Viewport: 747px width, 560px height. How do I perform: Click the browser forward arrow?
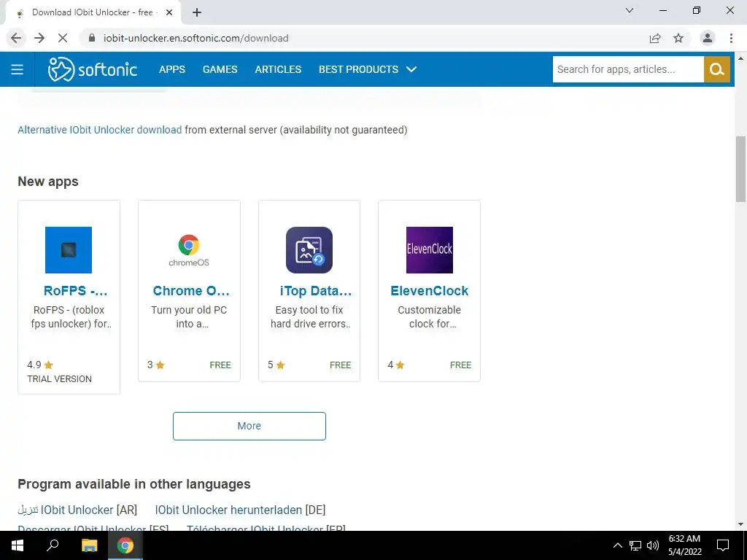click(39, 38)
